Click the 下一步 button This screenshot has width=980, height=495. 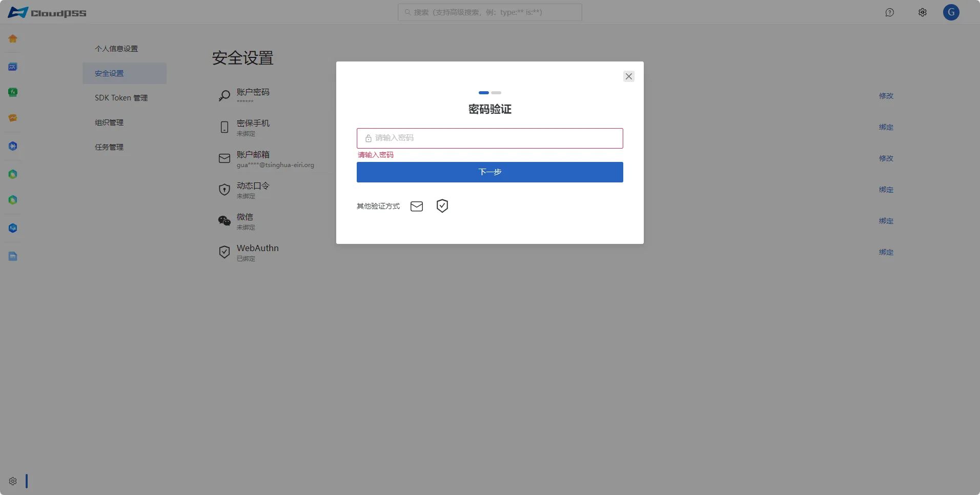490,172
